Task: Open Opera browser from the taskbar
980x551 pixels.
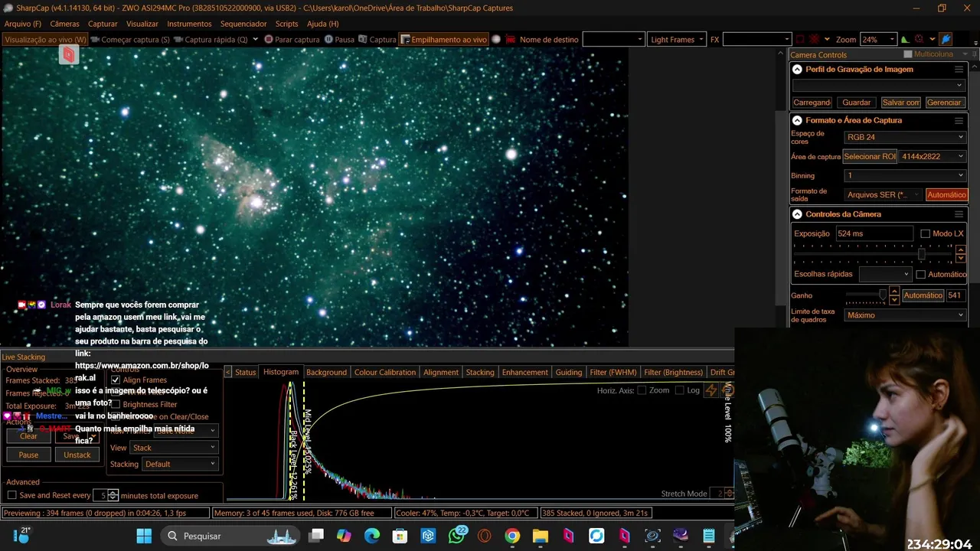Action: 484,536
